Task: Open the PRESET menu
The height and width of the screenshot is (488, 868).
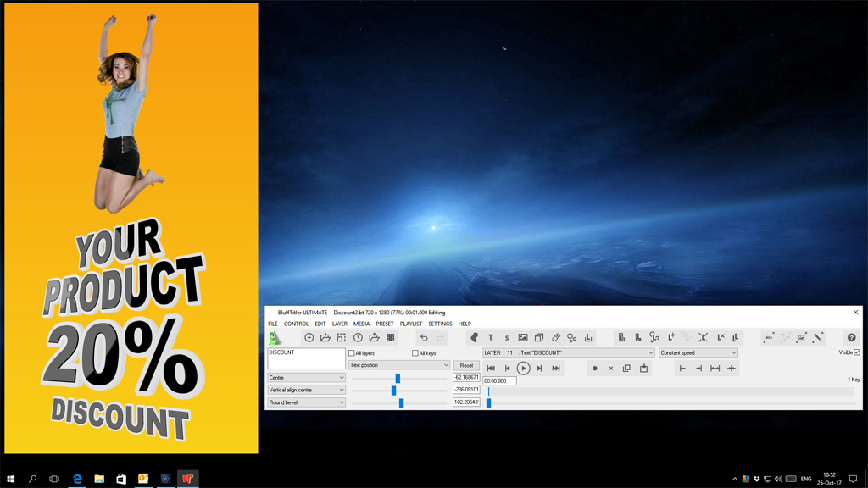Action: 385,324
